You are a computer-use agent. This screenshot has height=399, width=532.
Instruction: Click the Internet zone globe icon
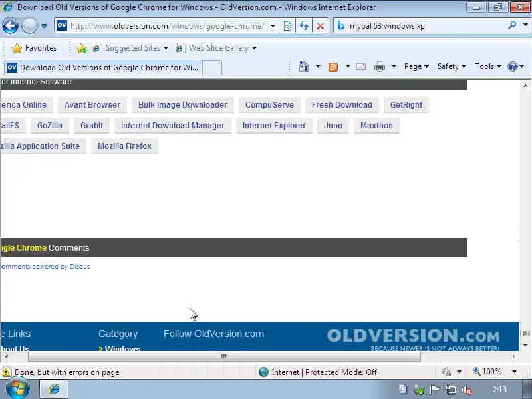[263, 372]
